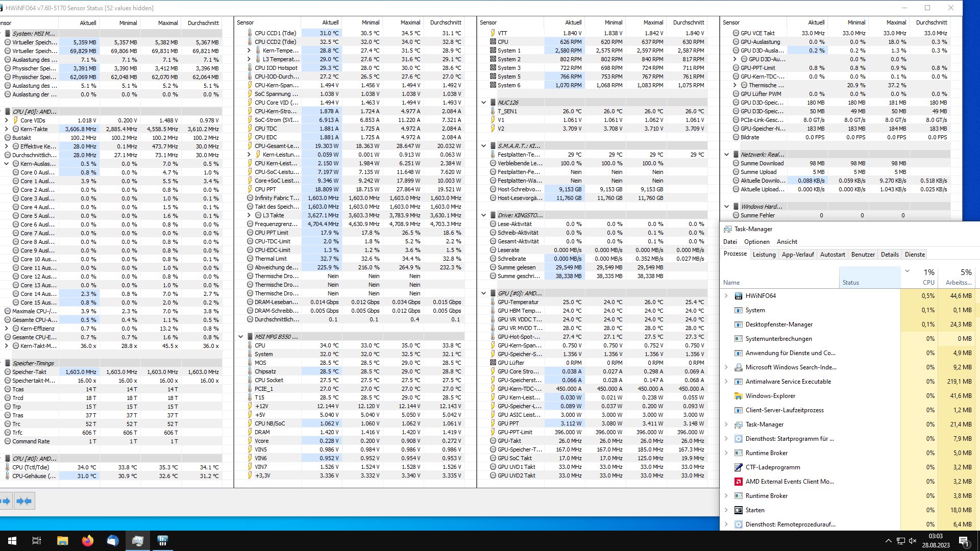Open the Optionen menu in Task-Manager
980x551 pixels.
tap(757, 241)
